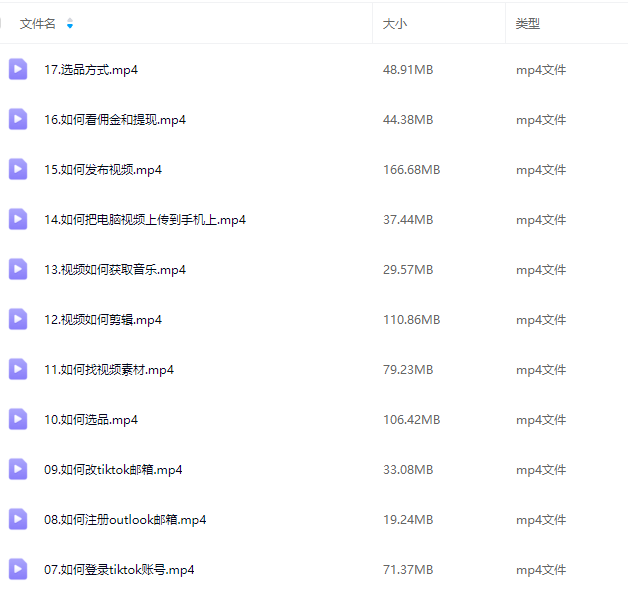Open file 08.如何注册outlook邮箱.mp4
Image resolution: width=628 pixels, height=596 pixels.
[125, 519]
